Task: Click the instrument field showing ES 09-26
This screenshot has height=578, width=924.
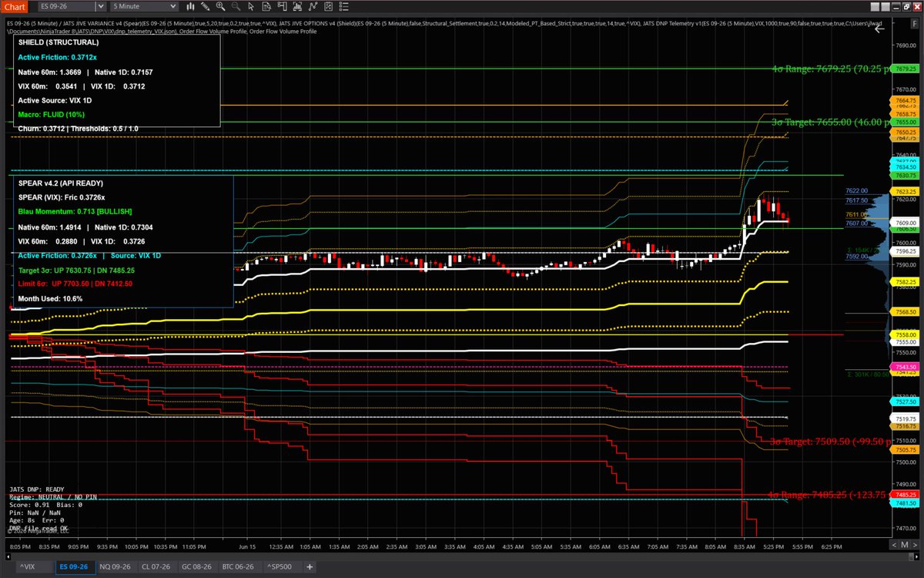Action: pyautogui.click(x=66, y=6)
